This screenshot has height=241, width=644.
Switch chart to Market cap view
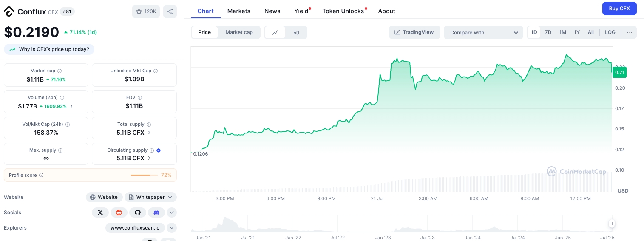coord(239,32)
